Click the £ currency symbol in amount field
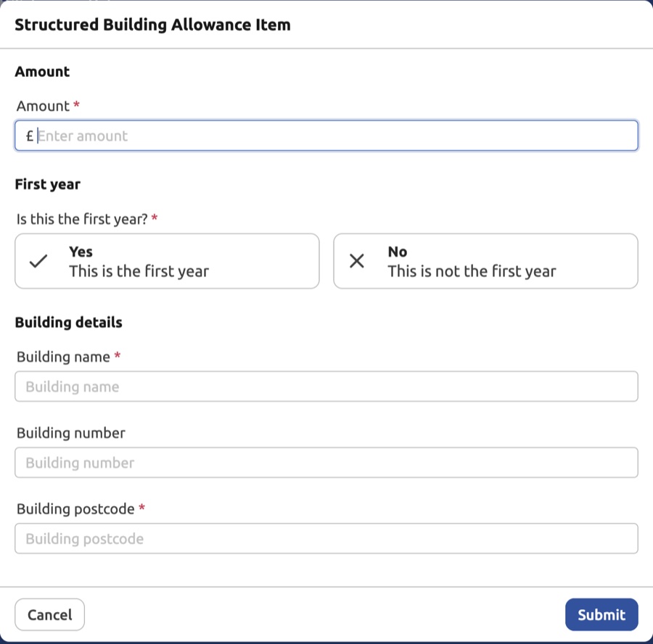This screenshot has width=653, height=644. (x=28, y=136)
